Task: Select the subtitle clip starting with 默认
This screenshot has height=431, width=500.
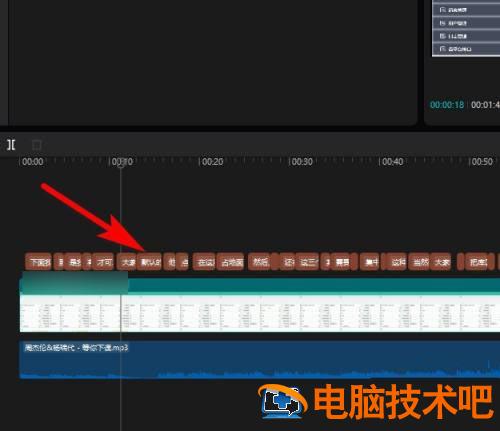Action: pos(150,262)
